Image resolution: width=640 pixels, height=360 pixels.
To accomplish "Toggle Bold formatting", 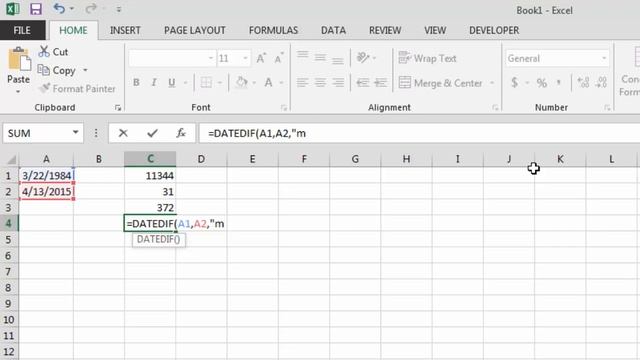I will tap(136, 83).
